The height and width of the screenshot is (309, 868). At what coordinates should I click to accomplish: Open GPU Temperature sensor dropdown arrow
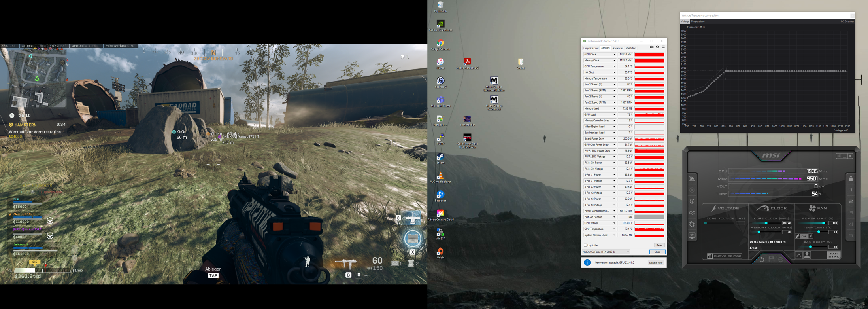coord(614,66)
